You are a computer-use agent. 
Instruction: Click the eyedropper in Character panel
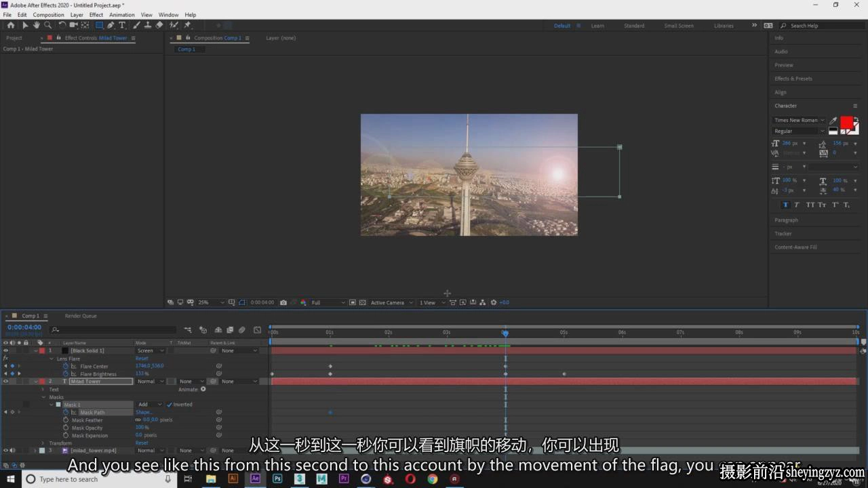(x=833, y=121)
